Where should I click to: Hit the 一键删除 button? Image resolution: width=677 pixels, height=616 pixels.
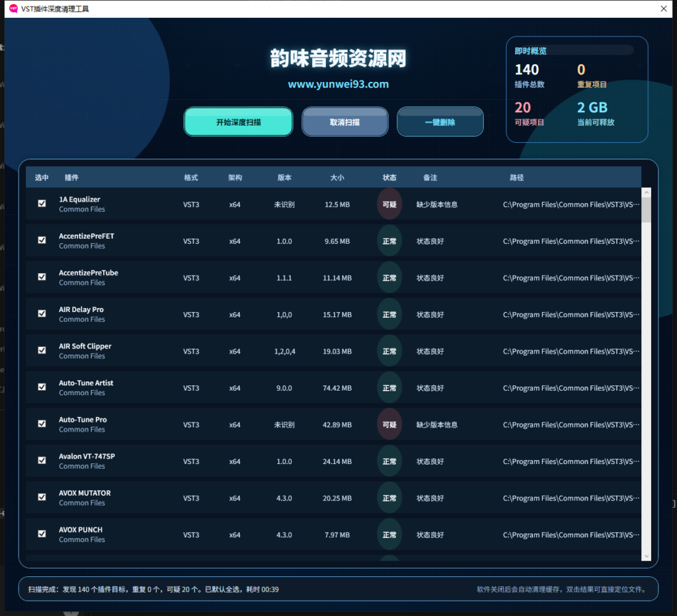click(x=440, y=122)
